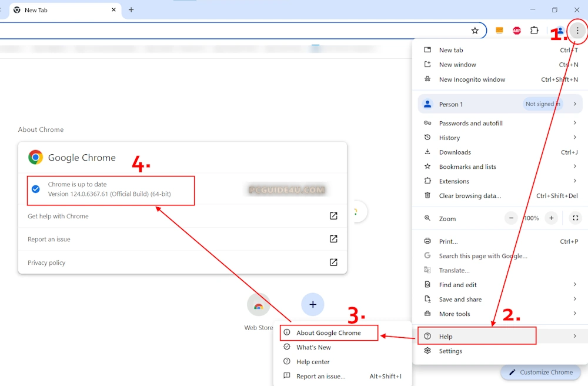Click the three-dot Chrome menu button

pos(577,31)
